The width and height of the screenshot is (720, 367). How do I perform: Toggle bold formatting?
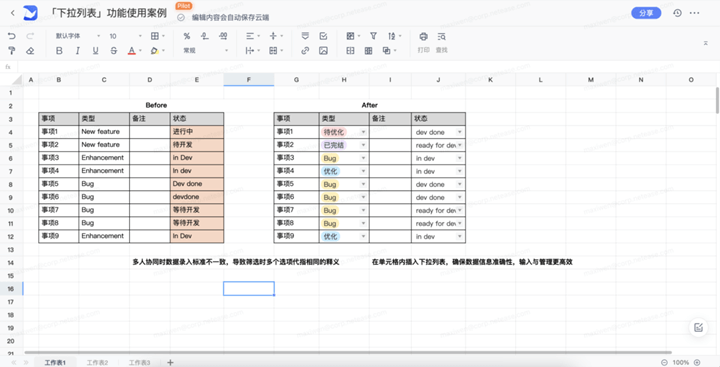[x=59, y=51]
